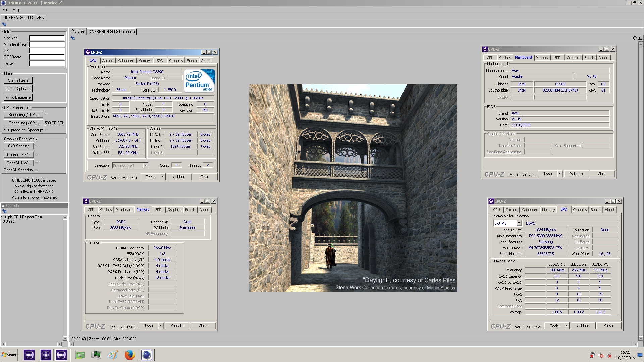Click the wireless signal tray icon
Screen dimensions: 644x362
[609, 355]
